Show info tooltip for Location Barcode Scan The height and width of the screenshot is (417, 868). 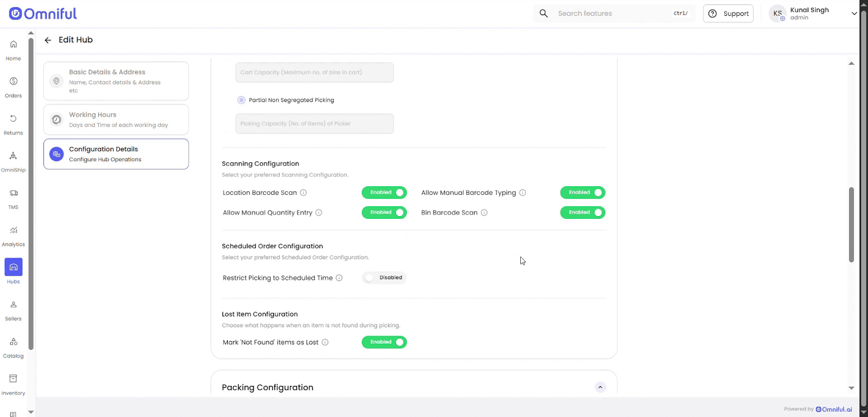pos(304,193)
